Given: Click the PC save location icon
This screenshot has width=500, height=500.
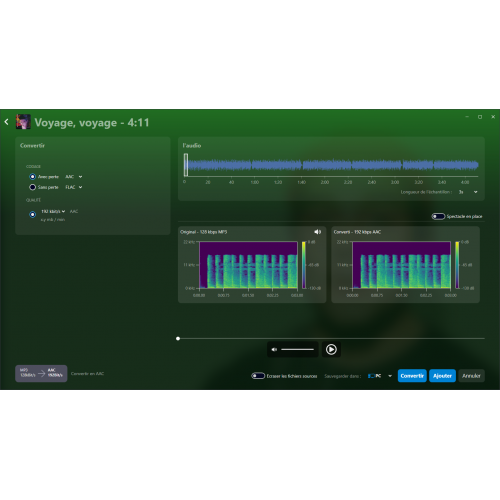Looking at the screenshot, I should point(371,376).
